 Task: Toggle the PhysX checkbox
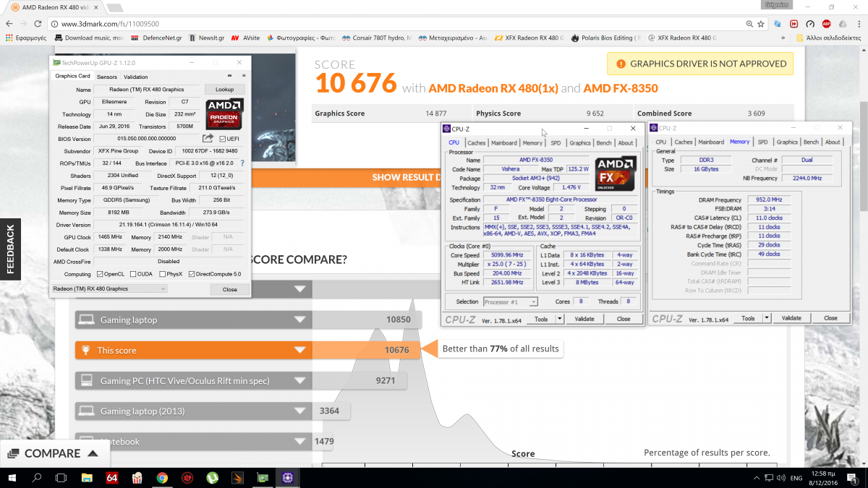click(161, 274)
